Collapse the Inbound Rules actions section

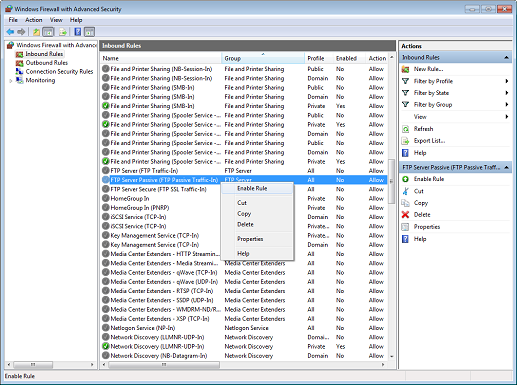(506, 57)
